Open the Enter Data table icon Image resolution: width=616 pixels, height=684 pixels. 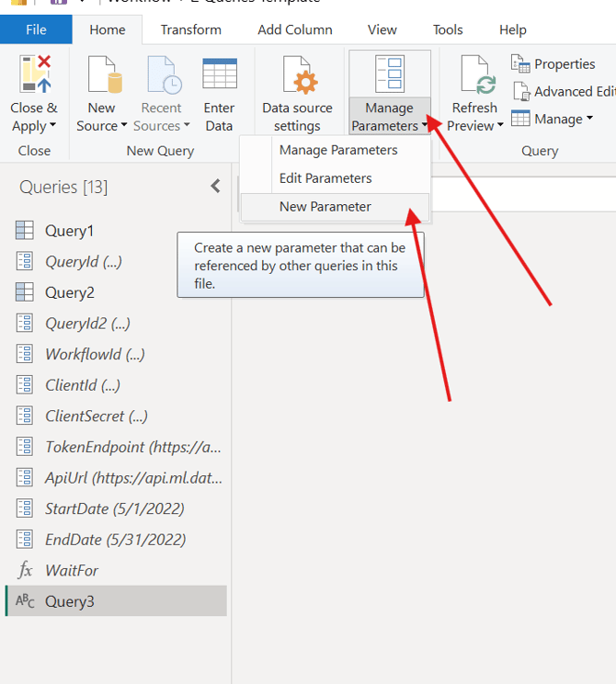coord(219,75)
